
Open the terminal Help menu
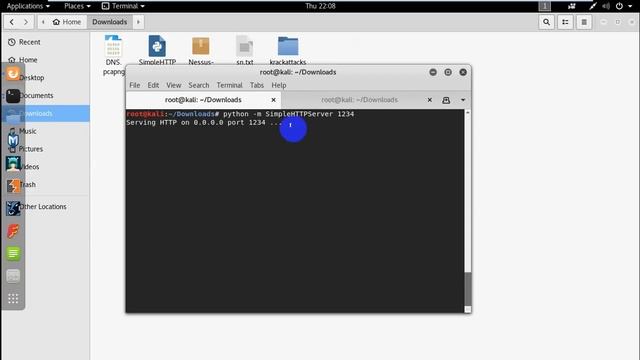click(279, 85)
